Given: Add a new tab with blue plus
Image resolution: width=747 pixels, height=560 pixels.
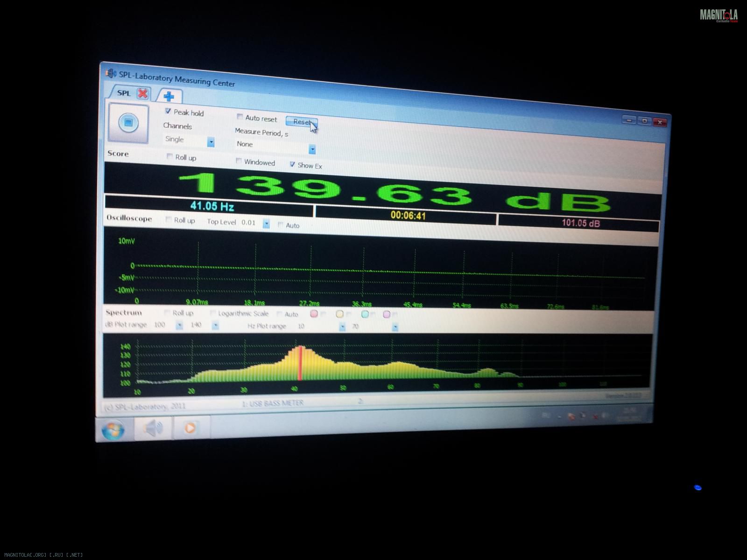Looking at the screenshot, I should click(169, 96).
